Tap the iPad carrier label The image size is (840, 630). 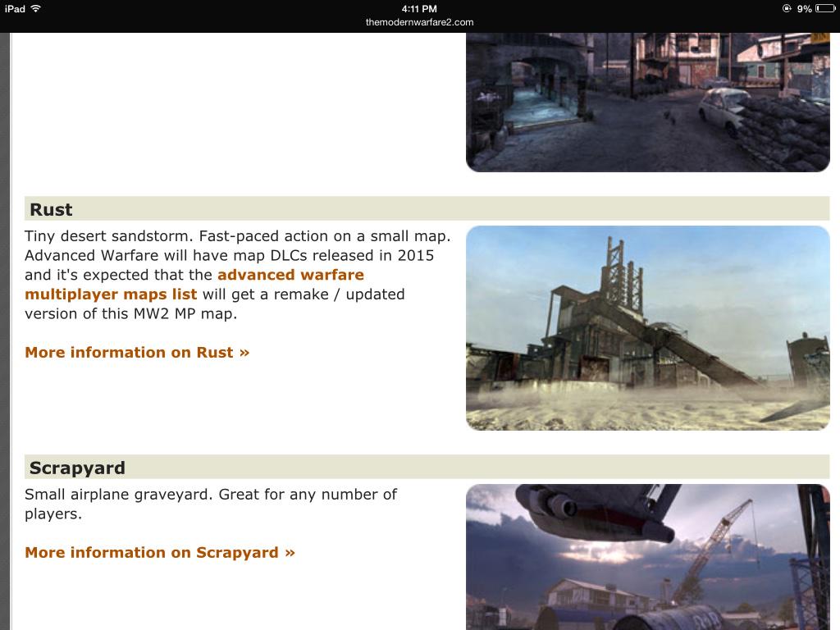(x=15, y=8)
